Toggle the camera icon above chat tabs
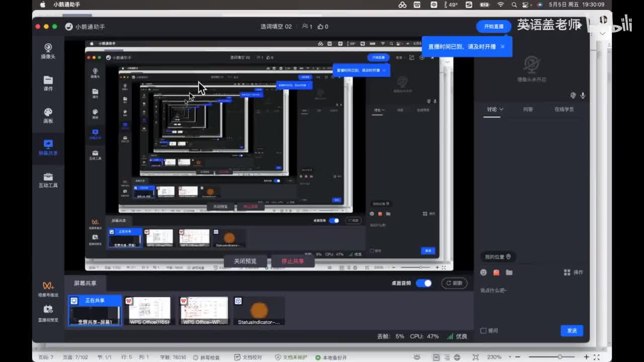Screen dimensions: 644x362 pyautogui.click(x=573, y=95)
